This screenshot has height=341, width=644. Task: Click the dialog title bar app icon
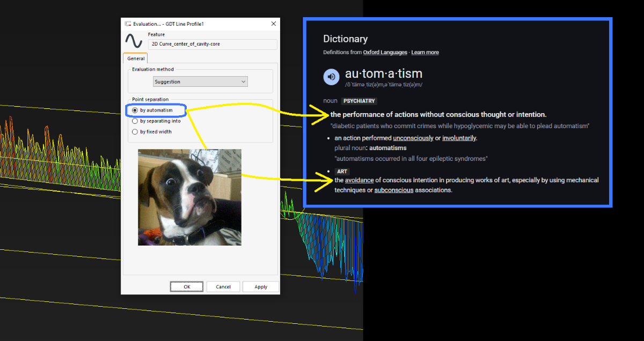click(x=128, y=24)
